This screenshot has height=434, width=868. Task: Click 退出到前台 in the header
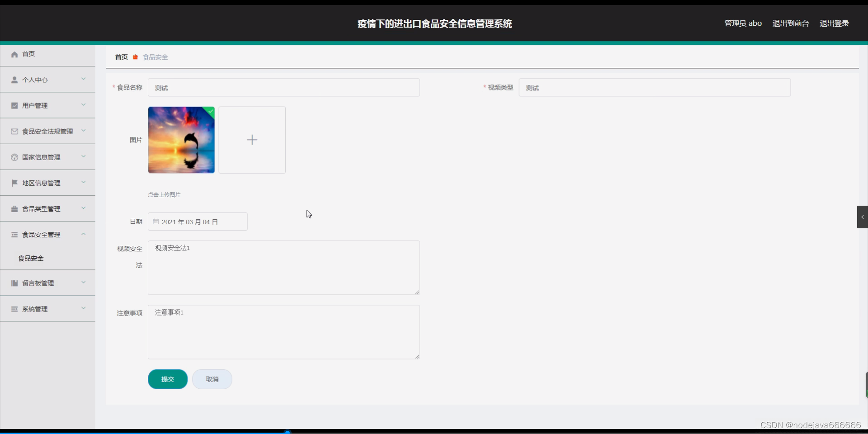pyautogui.click(x=791, y=24)
